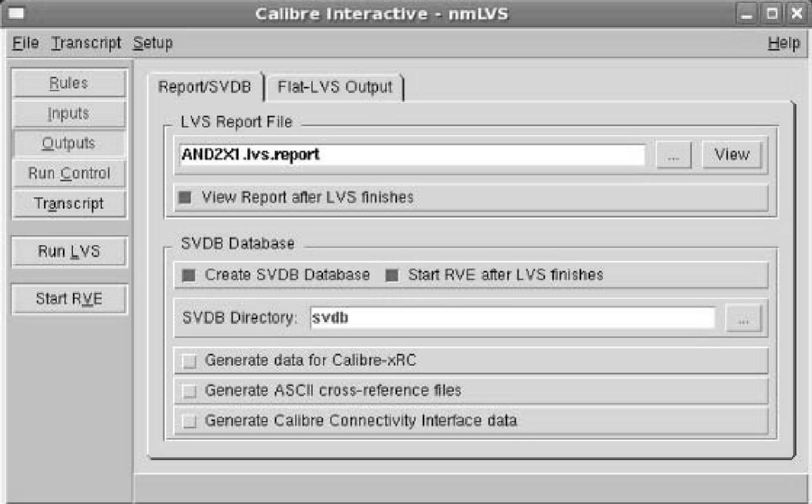Open the File menu
This screenshot has width=812, height=504.
[25, 43]
